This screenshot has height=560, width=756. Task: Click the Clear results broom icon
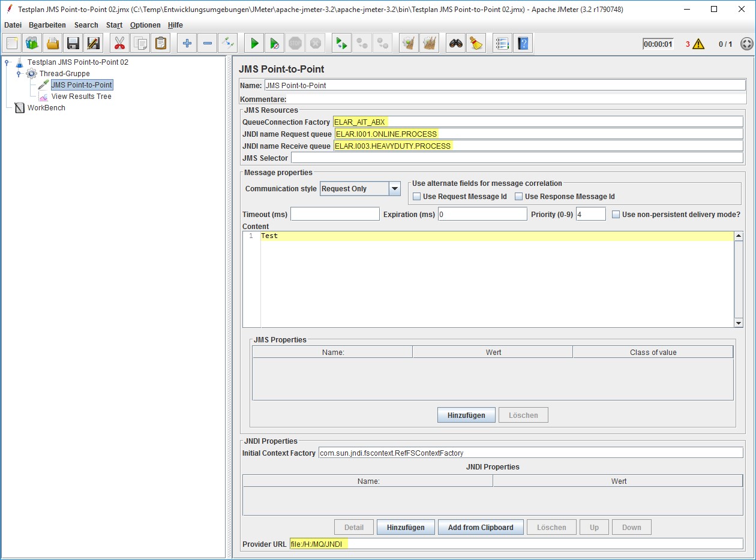409,43
